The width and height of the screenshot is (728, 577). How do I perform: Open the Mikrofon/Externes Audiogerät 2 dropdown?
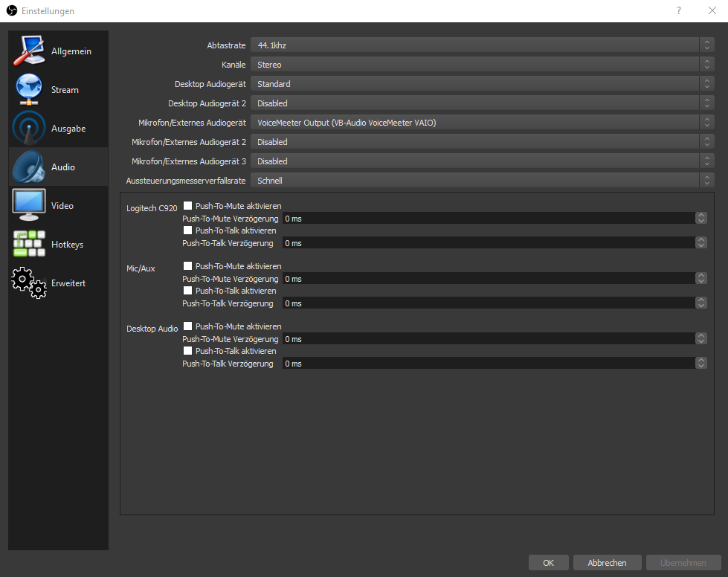(482, 142)
